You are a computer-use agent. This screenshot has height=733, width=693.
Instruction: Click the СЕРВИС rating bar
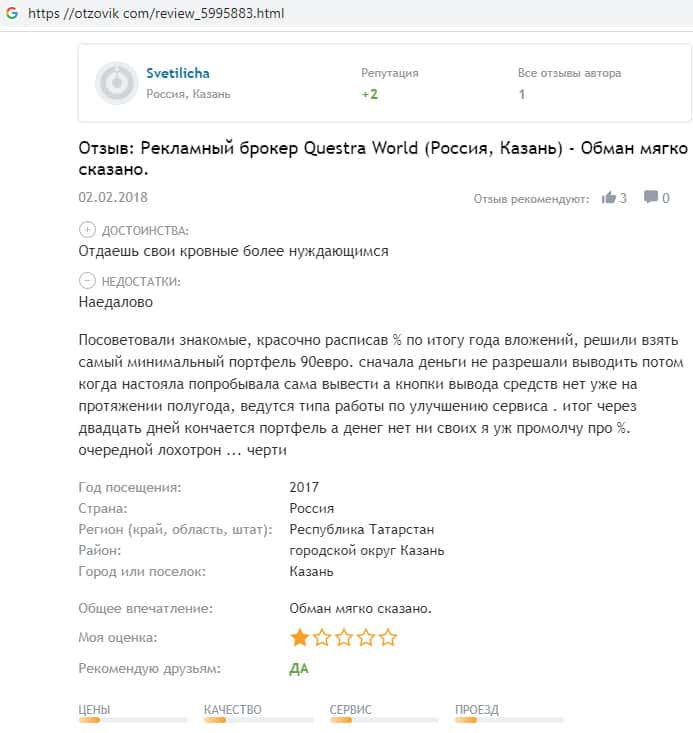(385, 719)
